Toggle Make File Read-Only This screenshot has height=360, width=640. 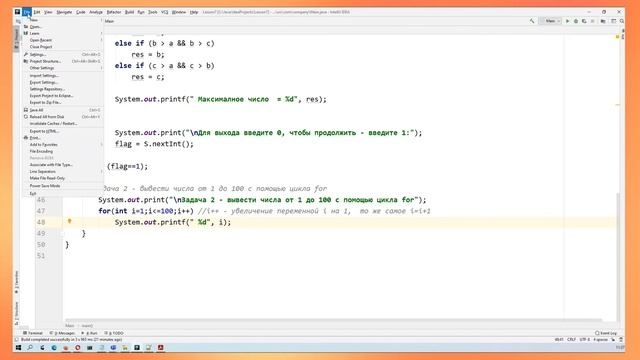click(63, 178)
